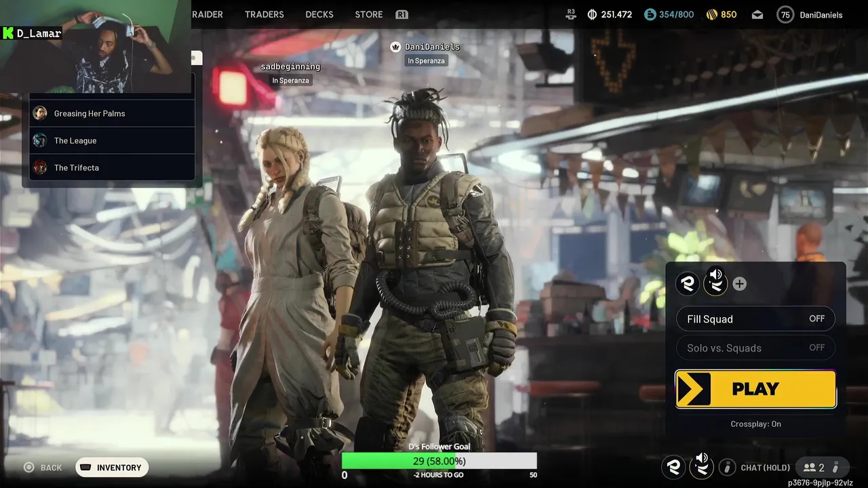Click the R3 stick icon in top bar

pos(572,14)
